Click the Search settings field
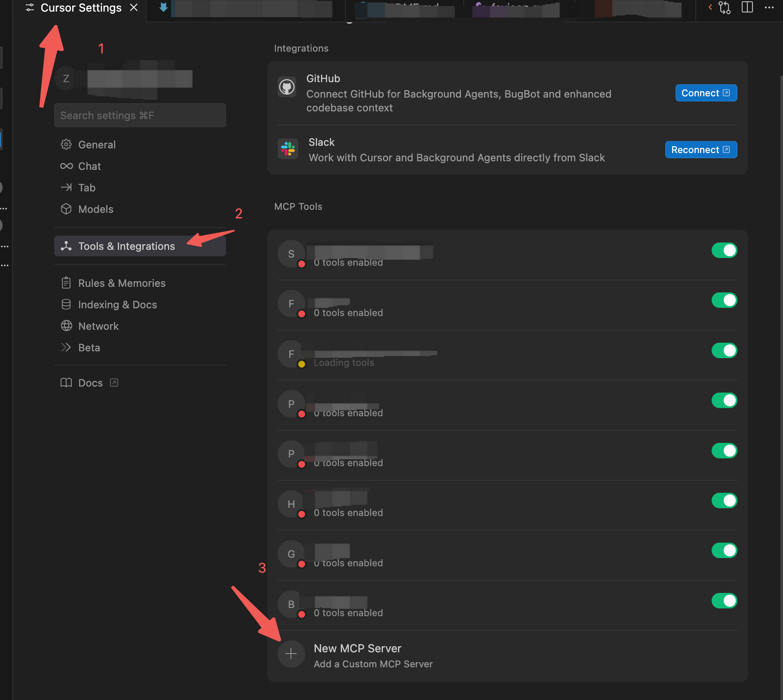 click(x=140, y=115)
